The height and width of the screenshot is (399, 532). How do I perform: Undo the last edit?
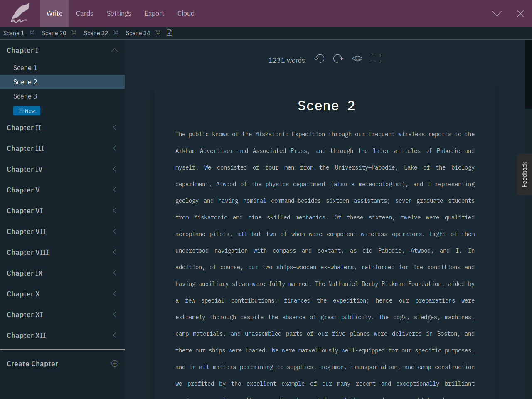[319, 59]
